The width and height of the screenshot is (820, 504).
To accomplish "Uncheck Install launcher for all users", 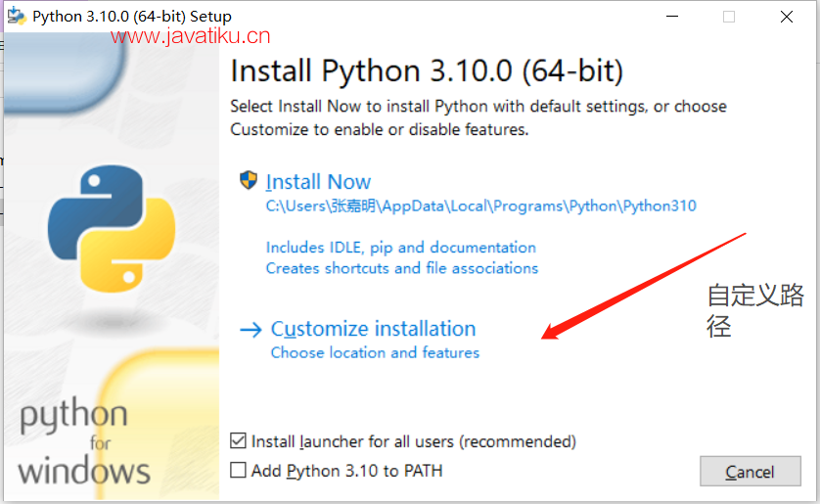I will pyautogui.click(x=238, y=440).
